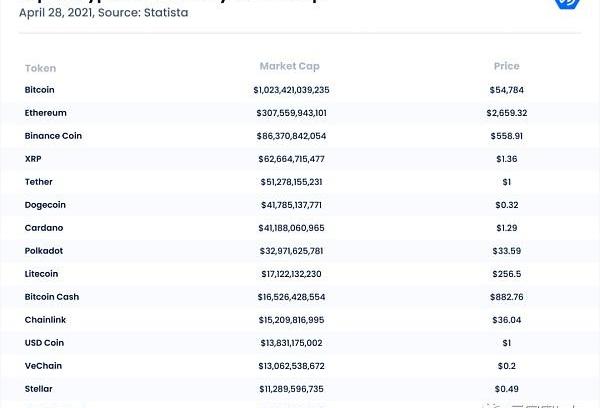Select the USD Coin row label
This screenshot has width=600, height=408.
click(44, 343)
